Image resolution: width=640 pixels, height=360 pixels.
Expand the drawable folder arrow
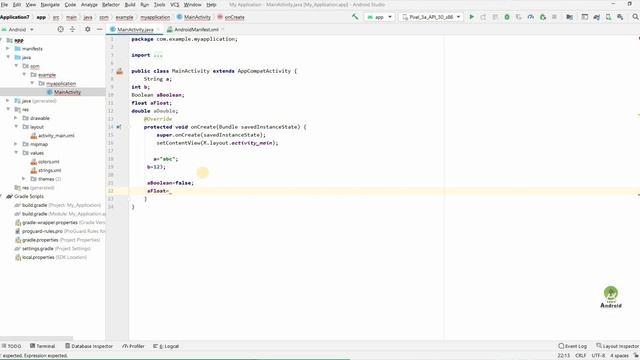16,118
